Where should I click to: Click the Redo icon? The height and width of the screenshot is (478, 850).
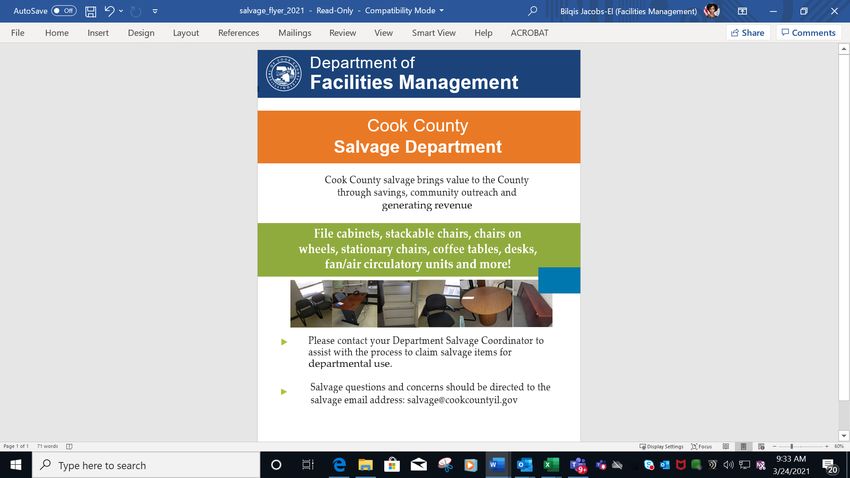136,11
